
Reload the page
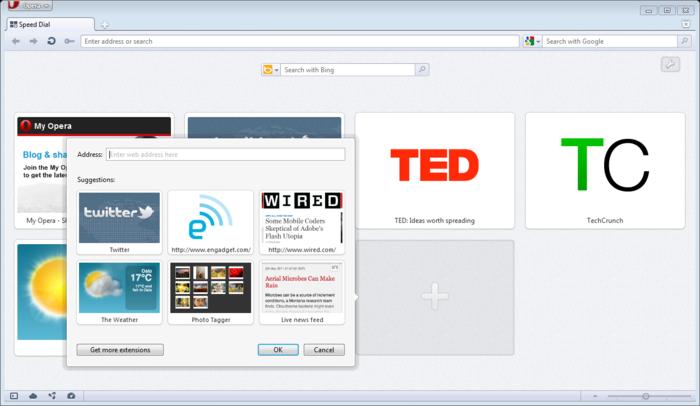[x=51, y=41]
